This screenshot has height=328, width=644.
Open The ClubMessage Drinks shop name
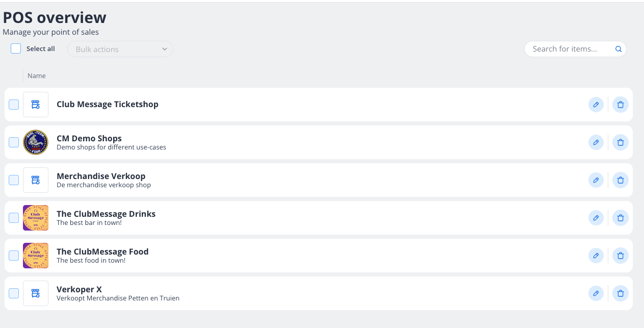(x=106, y=214)
